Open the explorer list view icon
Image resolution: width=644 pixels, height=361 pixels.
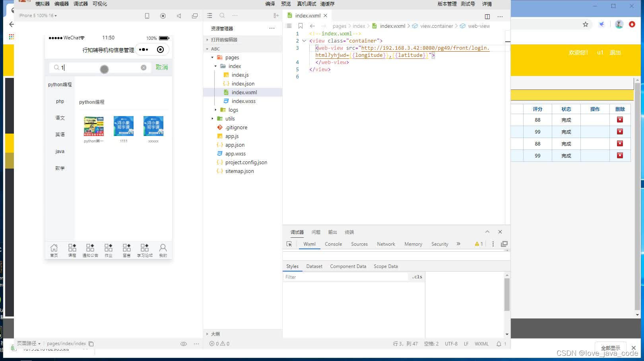[209, 16]
